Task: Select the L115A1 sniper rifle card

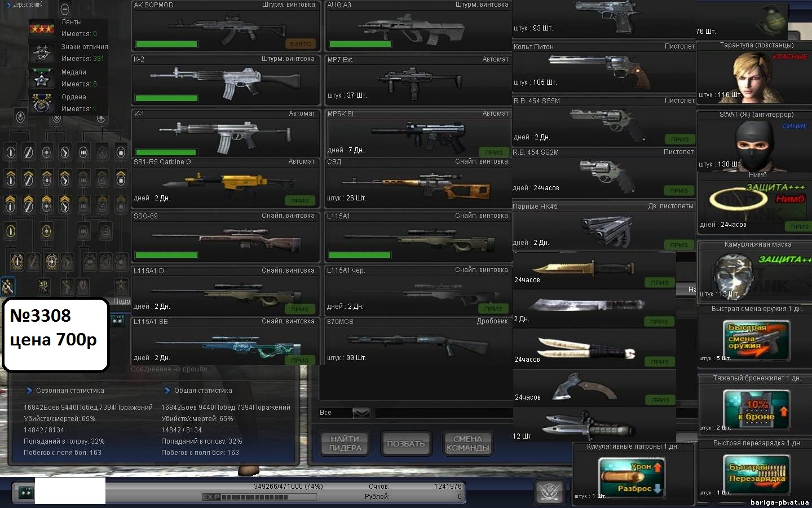Action: [418, 237]
